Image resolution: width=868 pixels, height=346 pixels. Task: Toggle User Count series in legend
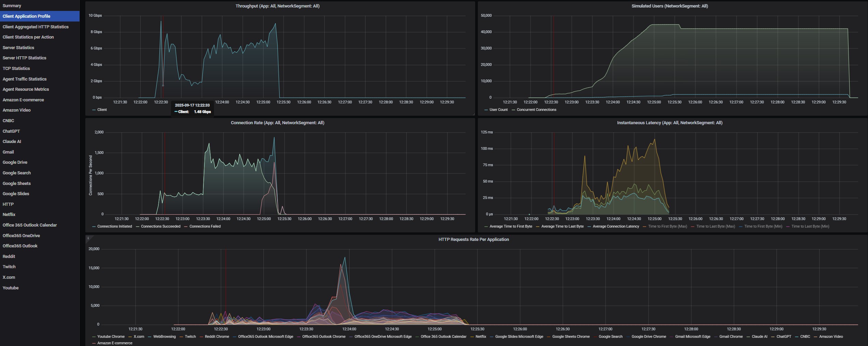(x=498, y=110)
